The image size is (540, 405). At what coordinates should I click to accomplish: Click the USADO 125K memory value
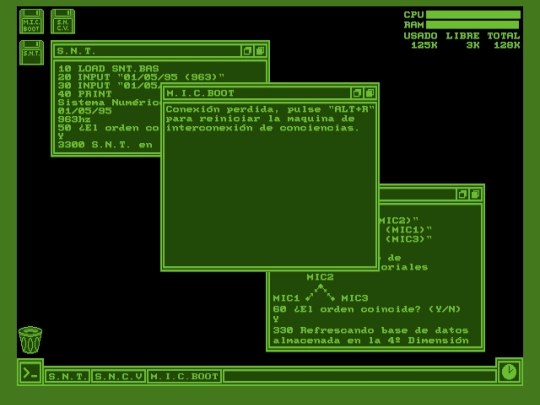pyautogui.click(x=424, y=45)
